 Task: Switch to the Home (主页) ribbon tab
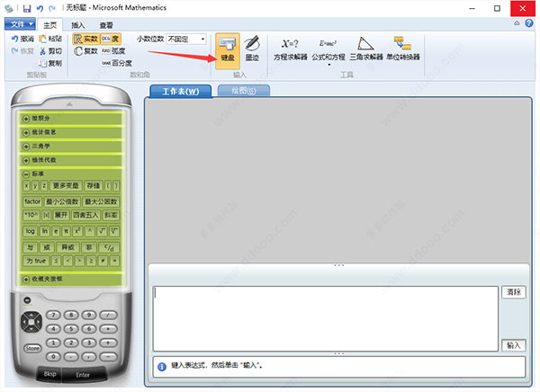49,25
